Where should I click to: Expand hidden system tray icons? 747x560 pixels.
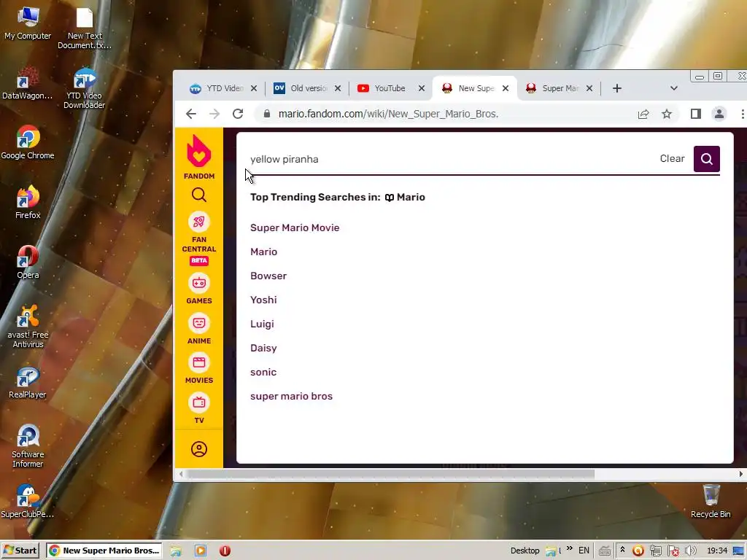pyautogui.click(x=622, y=550)
